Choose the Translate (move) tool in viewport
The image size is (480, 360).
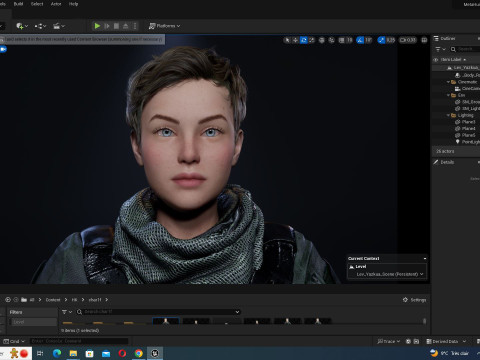(295, 40)
